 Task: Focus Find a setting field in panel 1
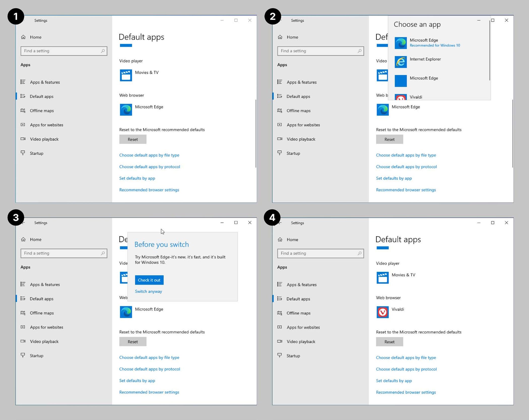tap(64, 51)
